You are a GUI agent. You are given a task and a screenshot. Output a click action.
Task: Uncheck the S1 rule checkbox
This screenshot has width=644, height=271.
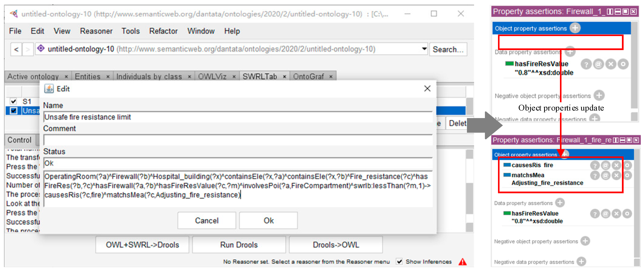point(14,101)
